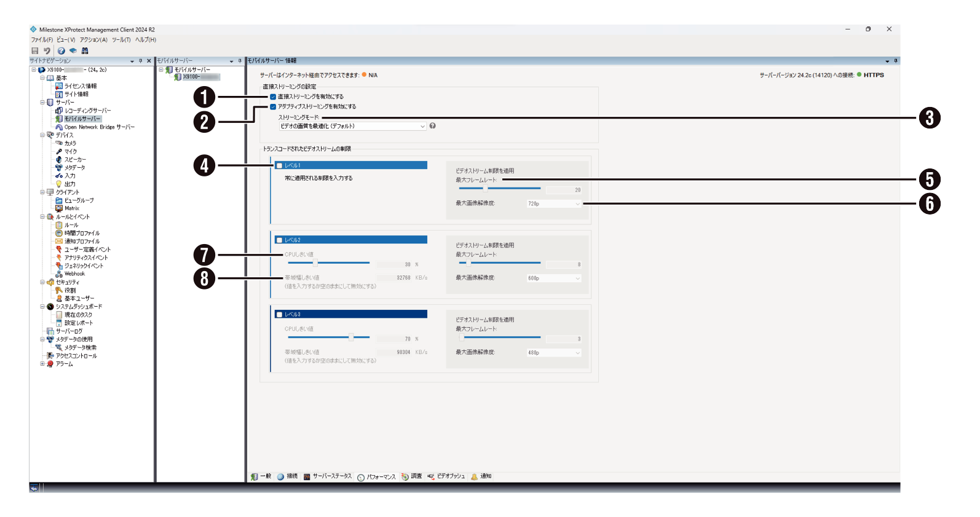Viewport: 980px width, 517px height.
Task: Open Help via the blue question-mark toolbar icon
Action: (61, 51)
